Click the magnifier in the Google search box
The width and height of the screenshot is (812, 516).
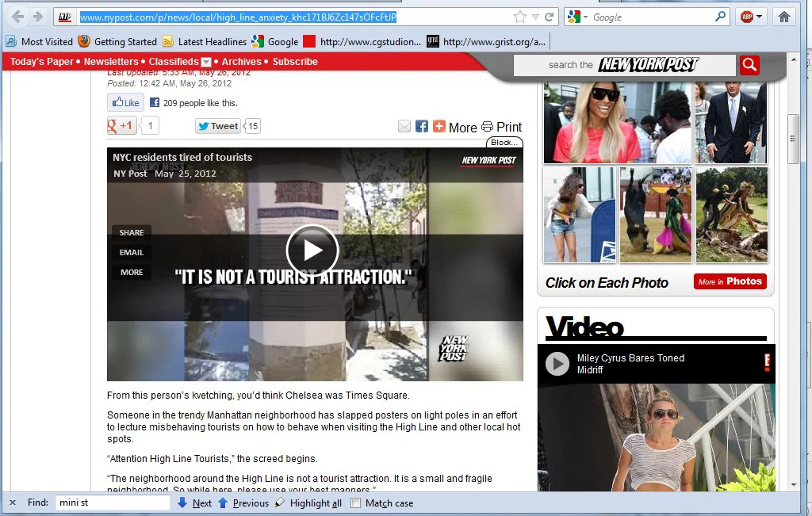[720, 17]
